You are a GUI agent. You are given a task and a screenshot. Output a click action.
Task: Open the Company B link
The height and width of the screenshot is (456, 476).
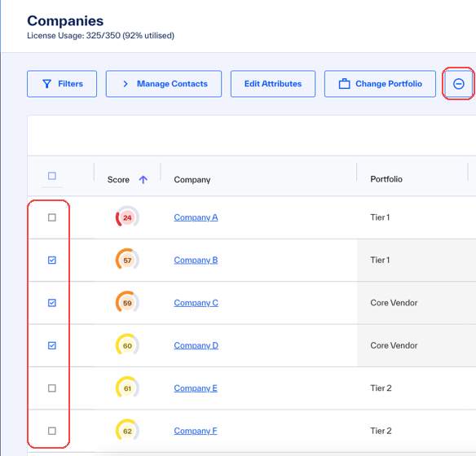(196, 260)
